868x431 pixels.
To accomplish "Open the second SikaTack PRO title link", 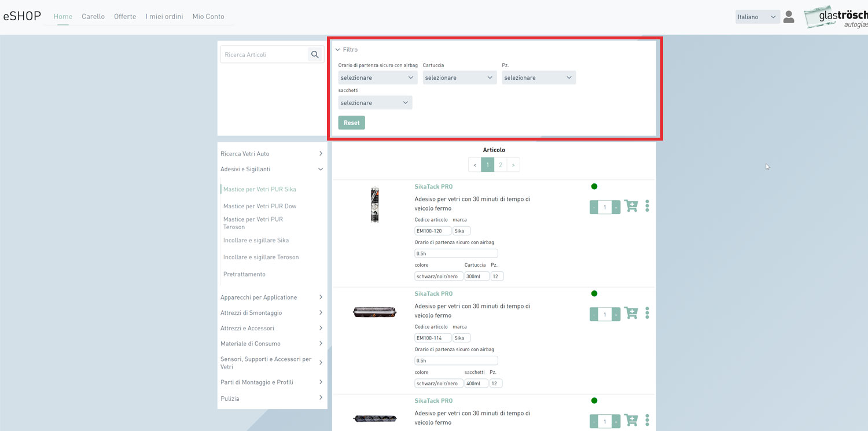I will (433, 294).
